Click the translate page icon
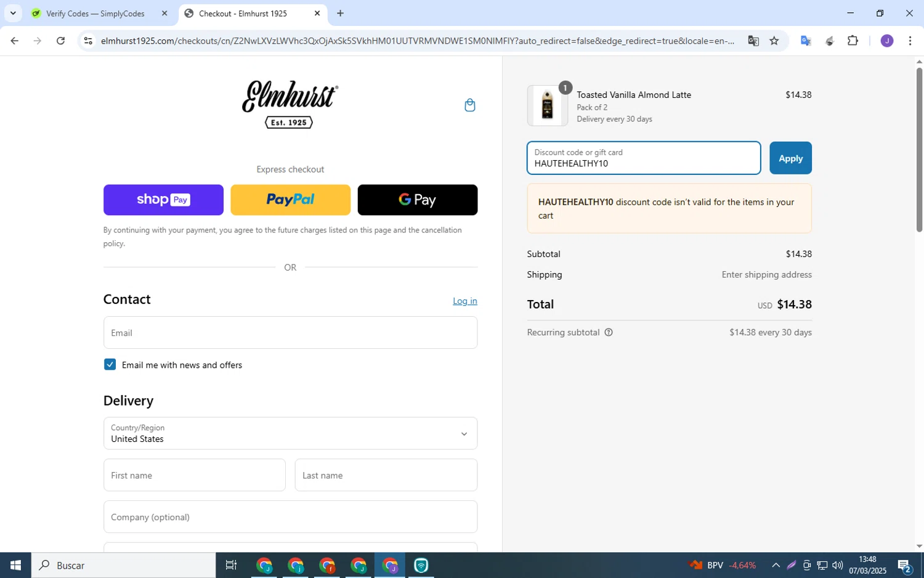The width and height of the screenshot is (924, 578). pyautogui.click(x=753, y=41)
